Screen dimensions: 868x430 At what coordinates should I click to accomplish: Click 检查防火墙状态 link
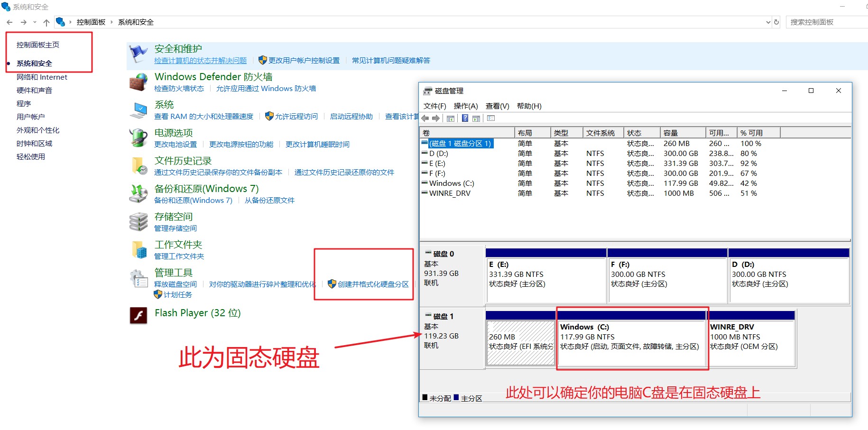tap(179, 89)
